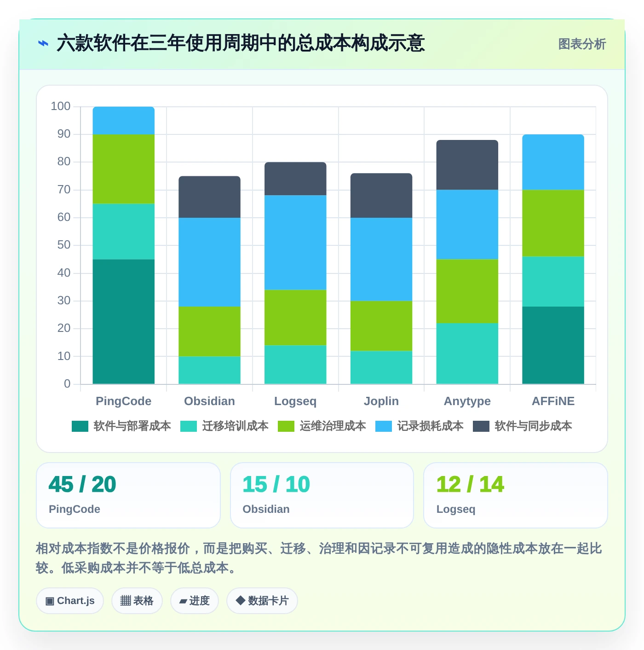644x650 pixels.
Task: Click the Joplin x-axis label
Action: 381,401
